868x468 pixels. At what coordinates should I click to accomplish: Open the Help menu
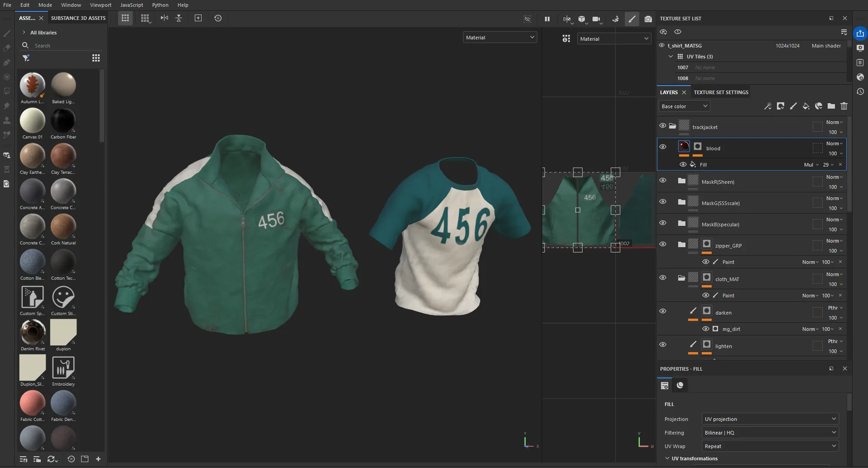(183, 5)
